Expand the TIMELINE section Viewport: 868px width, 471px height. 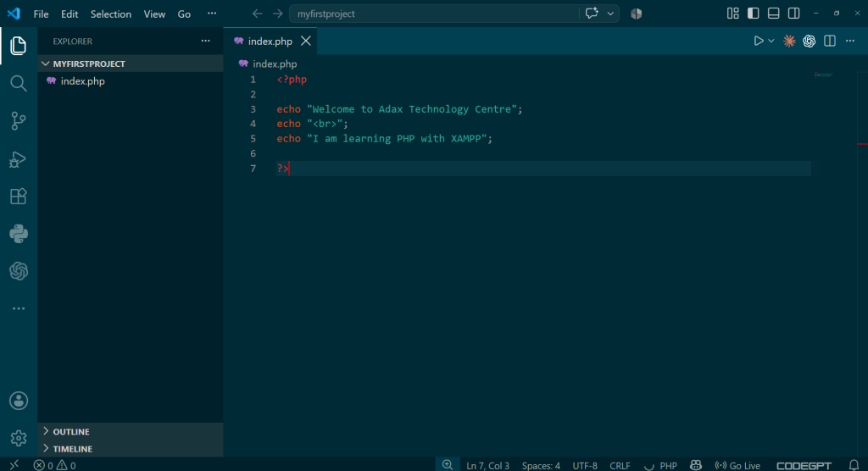point(131,449)
